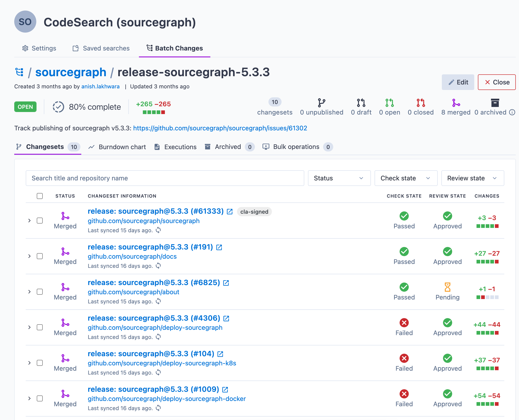Click the archived box icon in stats
Image resolution: width=519 pixels, height=420 pixels.
[x=495, y=103]
